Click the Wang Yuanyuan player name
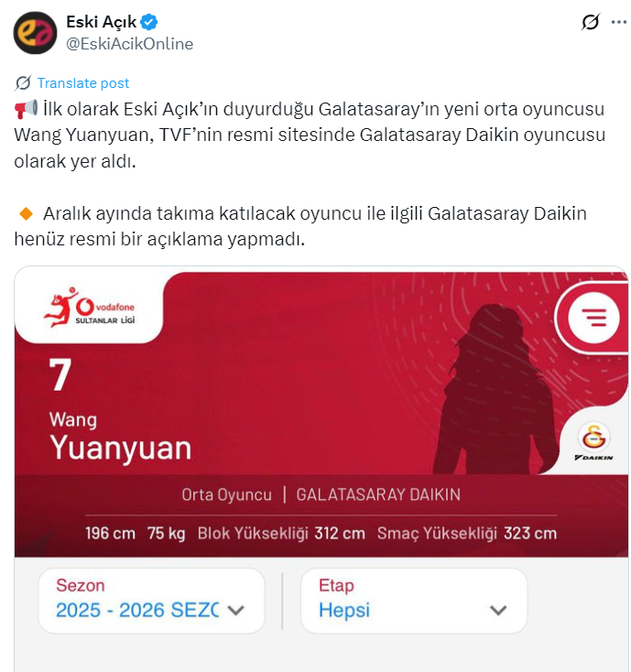 120,436
